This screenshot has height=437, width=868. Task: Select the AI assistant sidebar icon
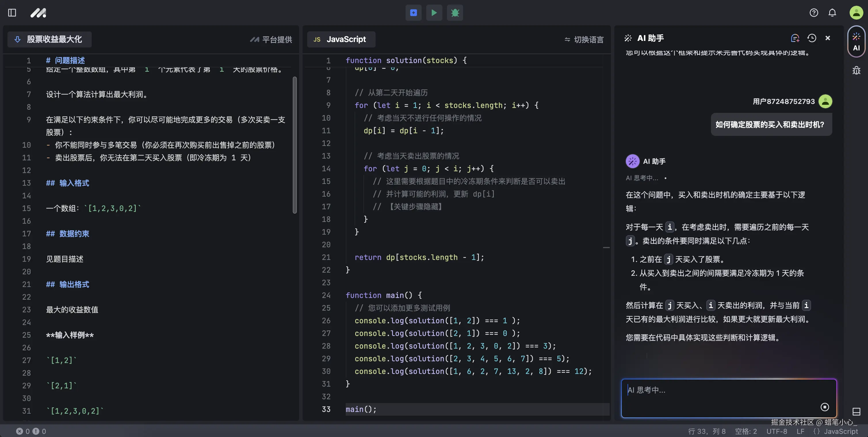point(856,41)
